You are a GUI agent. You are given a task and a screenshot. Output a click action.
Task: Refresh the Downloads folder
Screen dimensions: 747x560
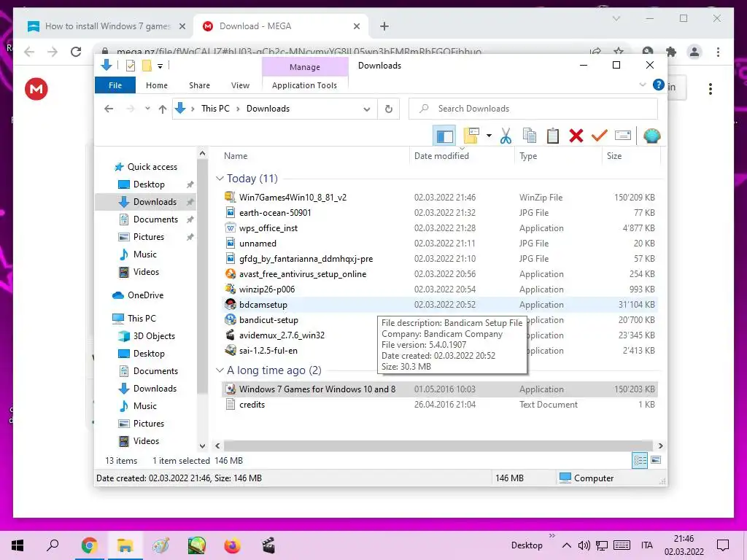click(x=389, y=109)
